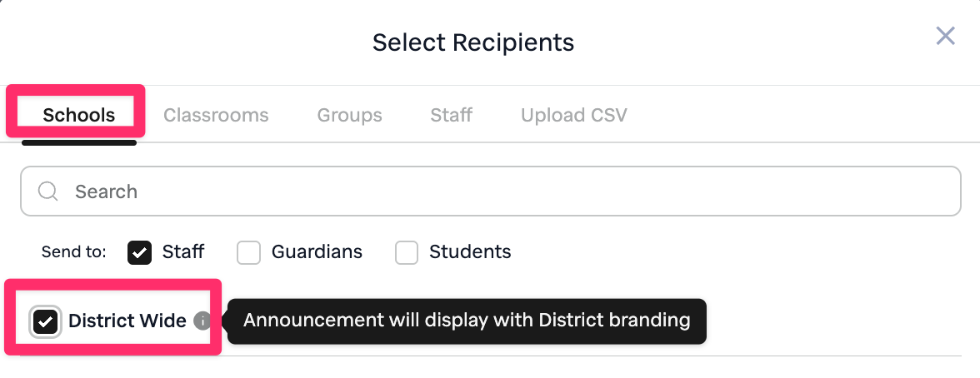
Task: Enable the Guardians checkbox
Action: click(x=248, y=252)
